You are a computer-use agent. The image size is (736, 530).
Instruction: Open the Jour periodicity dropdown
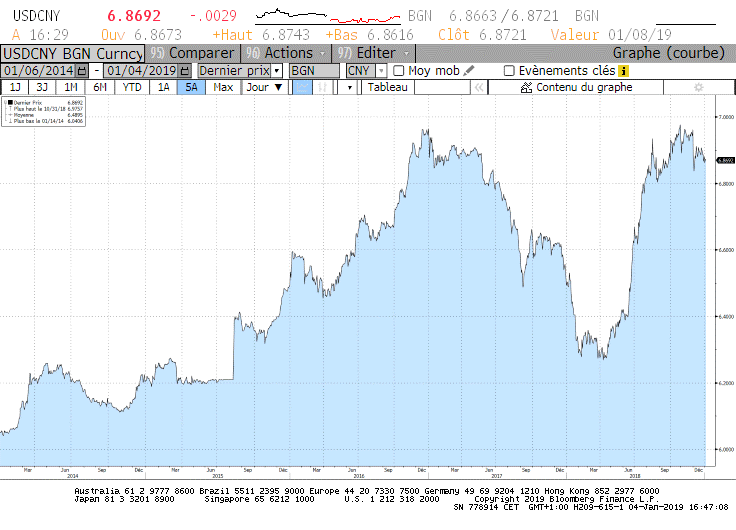264,87
